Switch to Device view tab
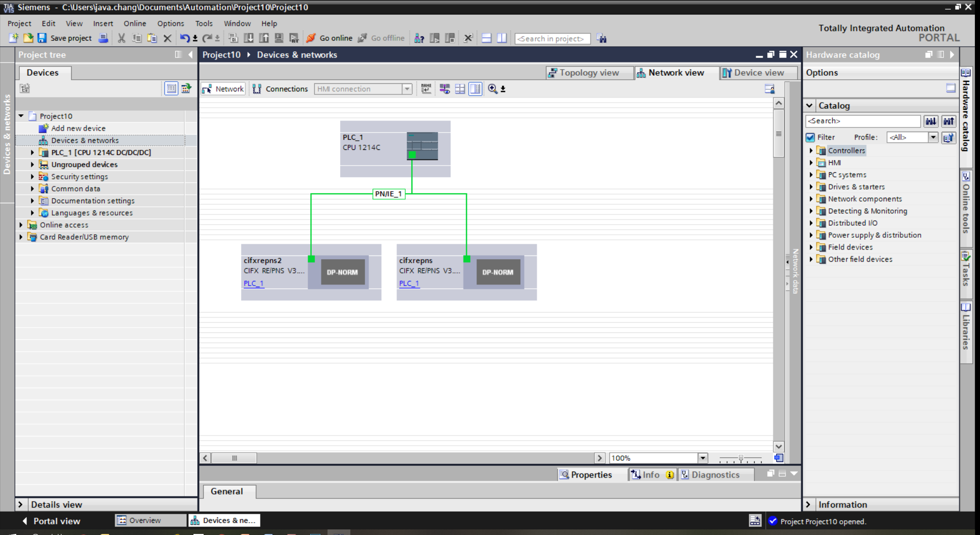The image size is (980, 535). coord(758,73)
